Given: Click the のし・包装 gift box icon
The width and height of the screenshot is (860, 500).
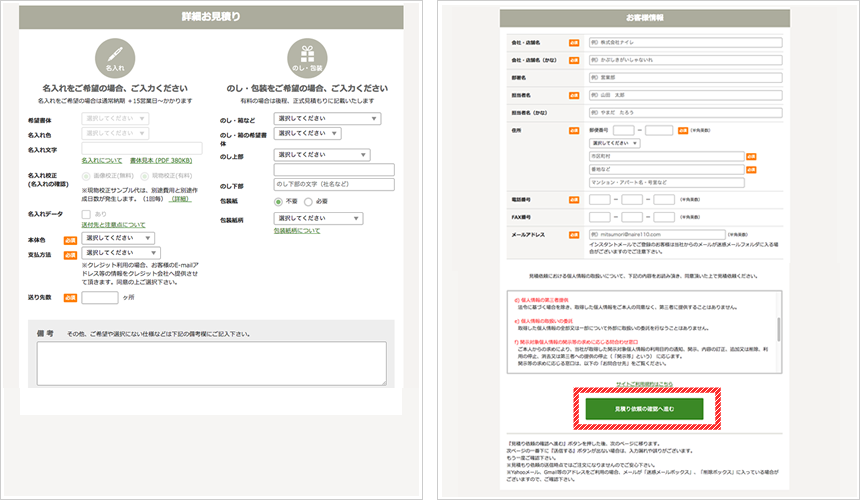Looking at the screenshot, I should coord(307,59).
